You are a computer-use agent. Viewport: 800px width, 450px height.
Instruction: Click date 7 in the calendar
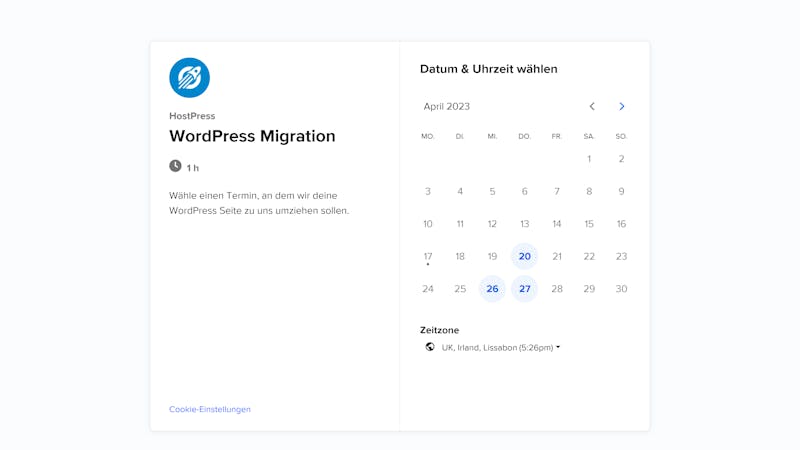coord(557,191)
